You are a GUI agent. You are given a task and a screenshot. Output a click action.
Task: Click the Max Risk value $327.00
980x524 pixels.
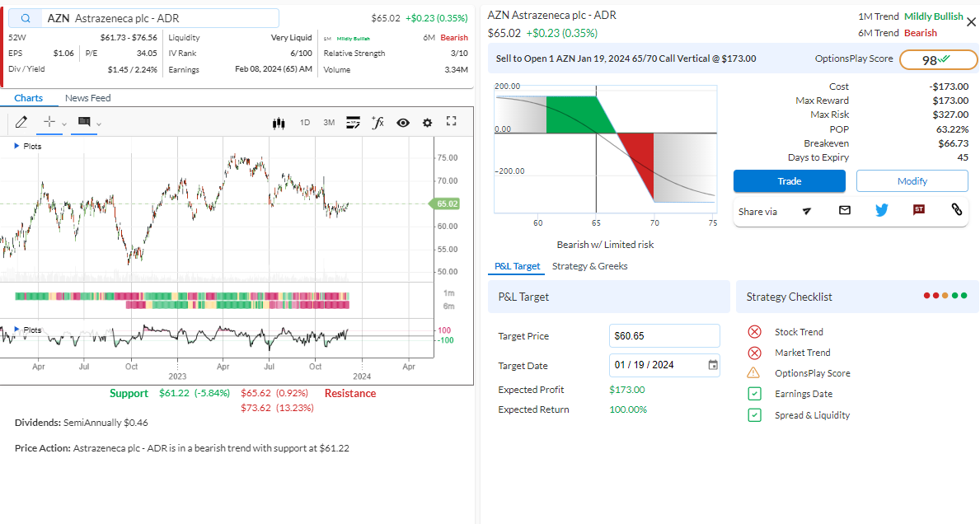[950, 115]
